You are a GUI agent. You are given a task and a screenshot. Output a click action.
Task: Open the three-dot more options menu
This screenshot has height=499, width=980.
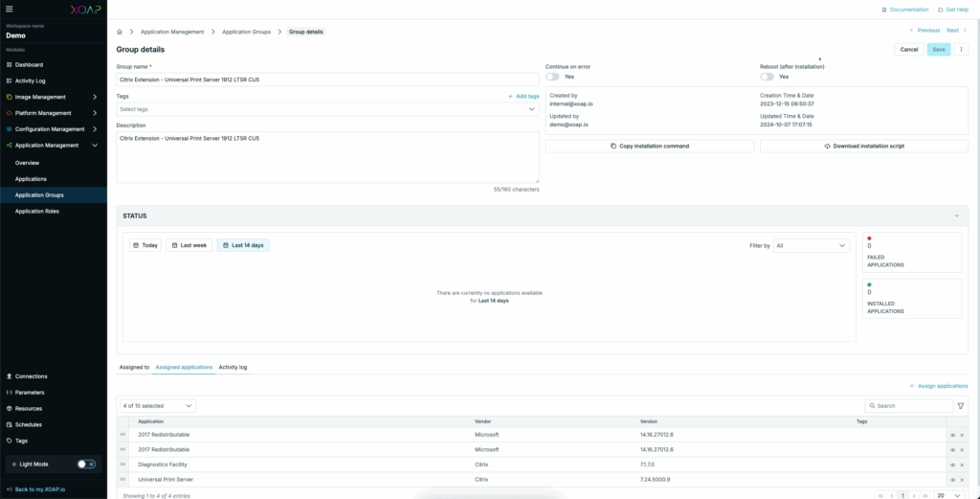pyautogui.click(x=961, y=50)
